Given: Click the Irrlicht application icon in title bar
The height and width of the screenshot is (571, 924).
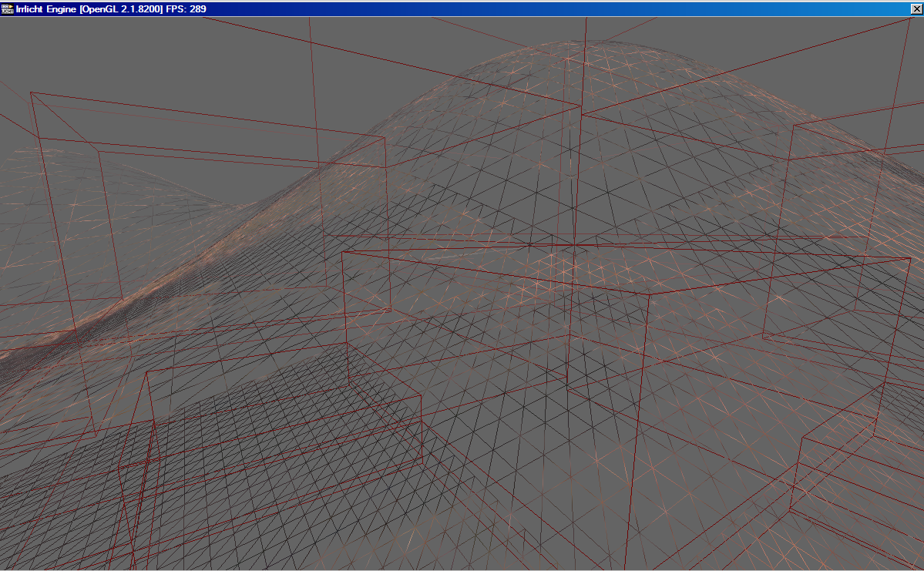Looking at the screenshot, I should [8, 8].
